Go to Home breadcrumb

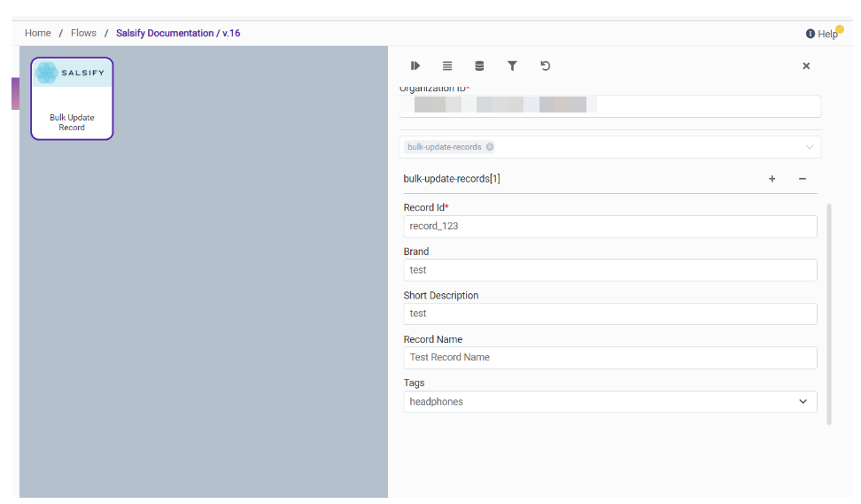[38, 33]
